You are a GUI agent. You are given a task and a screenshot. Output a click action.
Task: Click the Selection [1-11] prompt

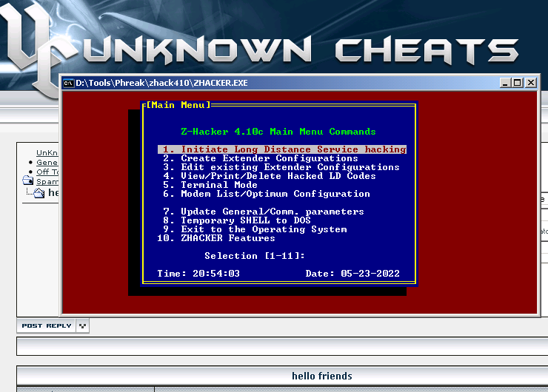click(255, 256)
